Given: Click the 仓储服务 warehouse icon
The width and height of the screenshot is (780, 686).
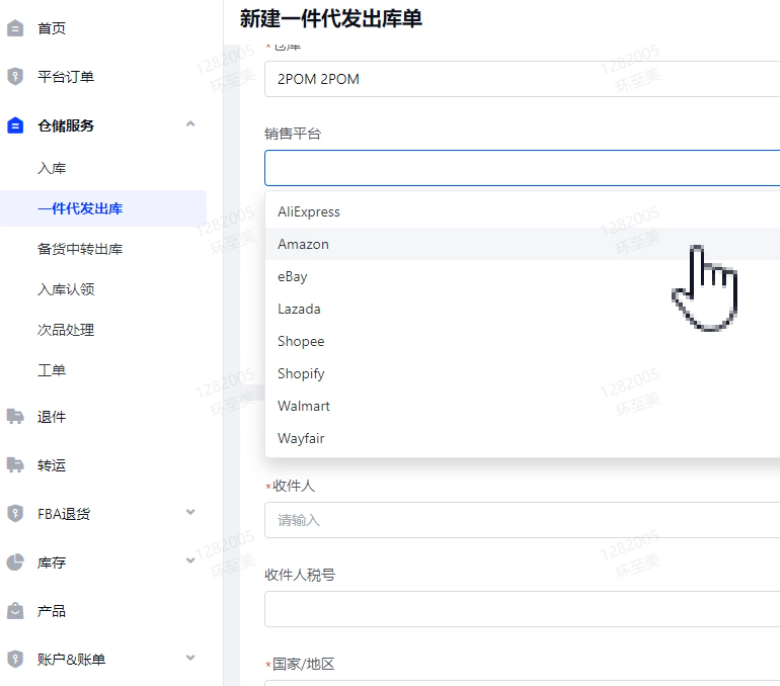Looking at the screenshot, I should click(15, 125).
